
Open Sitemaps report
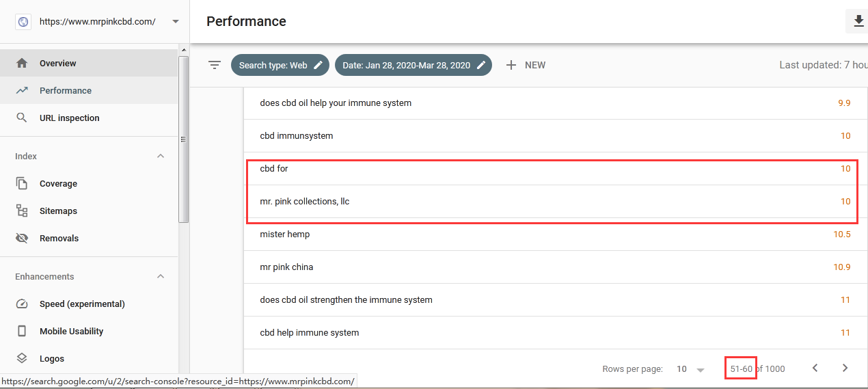[89, 211]
